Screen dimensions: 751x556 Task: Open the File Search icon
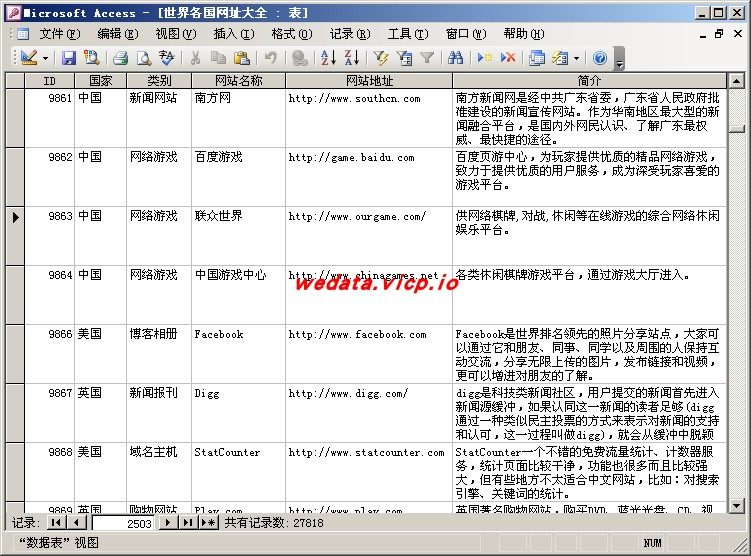tap(91, 58)
